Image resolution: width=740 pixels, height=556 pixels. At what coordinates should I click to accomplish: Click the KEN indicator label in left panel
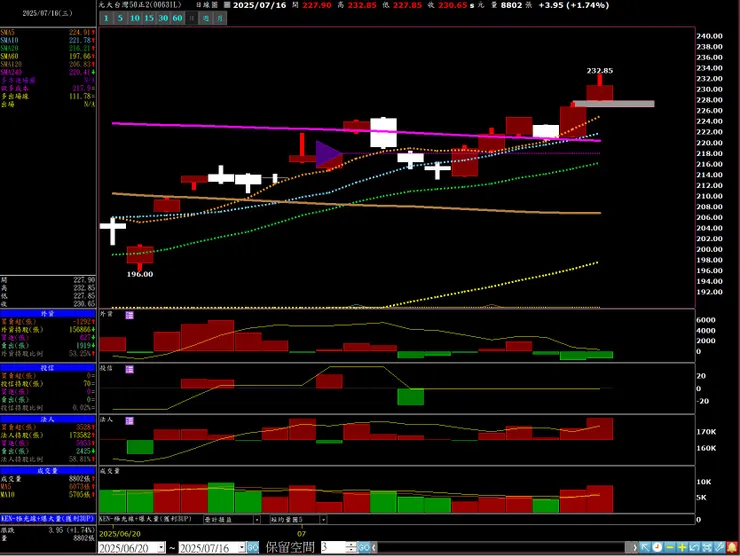click(48, 519)
